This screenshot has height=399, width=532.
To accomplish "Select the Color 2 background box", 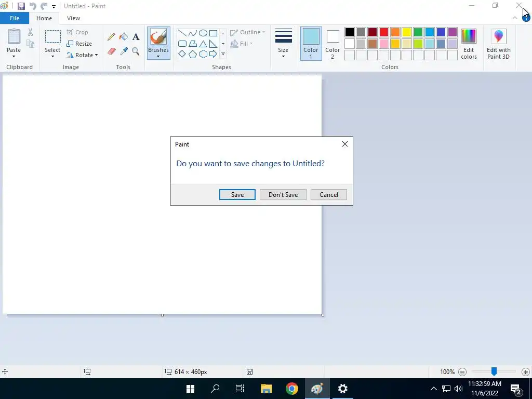I will click(332, 44).
